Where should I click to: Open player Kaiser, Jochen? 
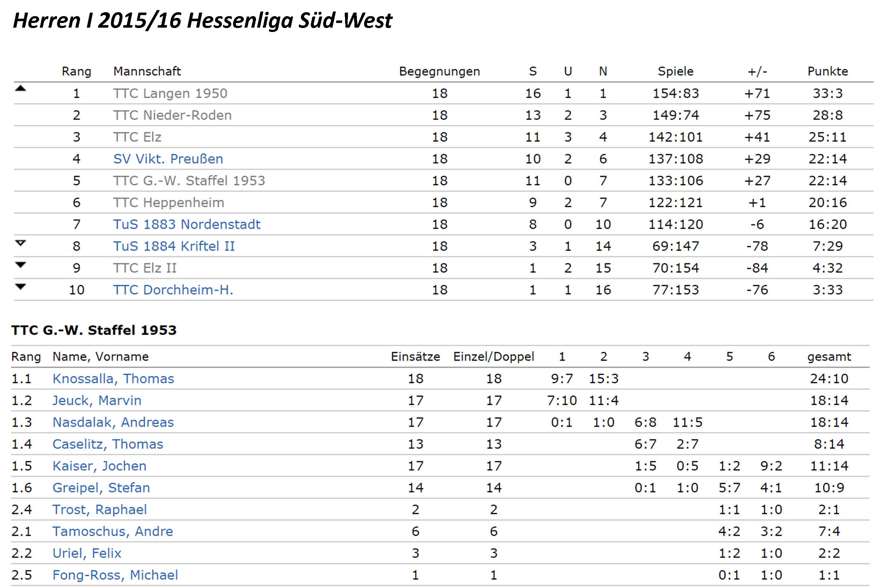[99, 466]
